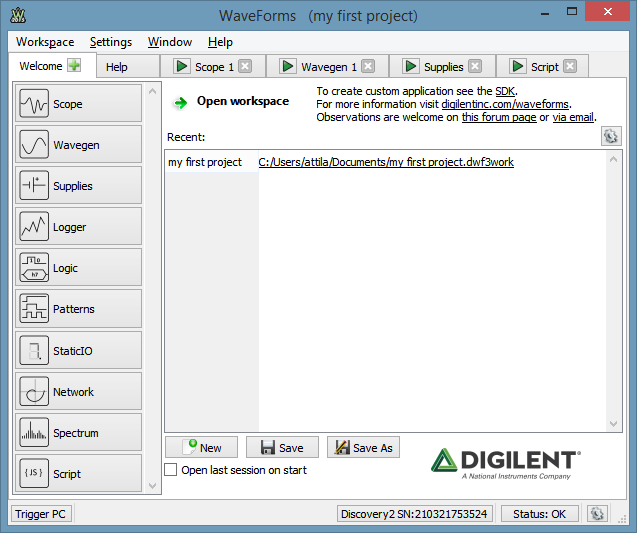Run Script using the tab play button

point(518,66)
